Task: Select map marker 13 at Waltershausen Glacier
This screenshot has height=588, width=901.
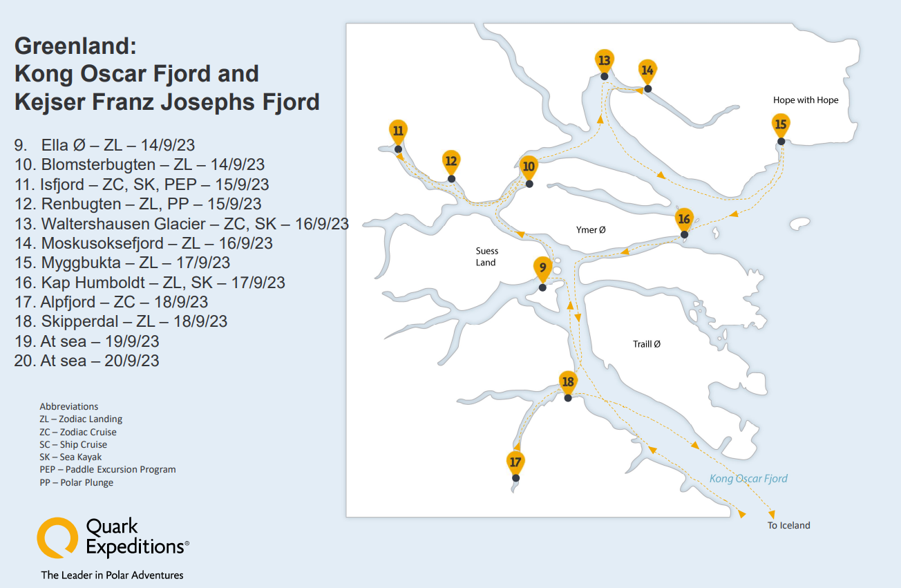Action: [605, 60]
